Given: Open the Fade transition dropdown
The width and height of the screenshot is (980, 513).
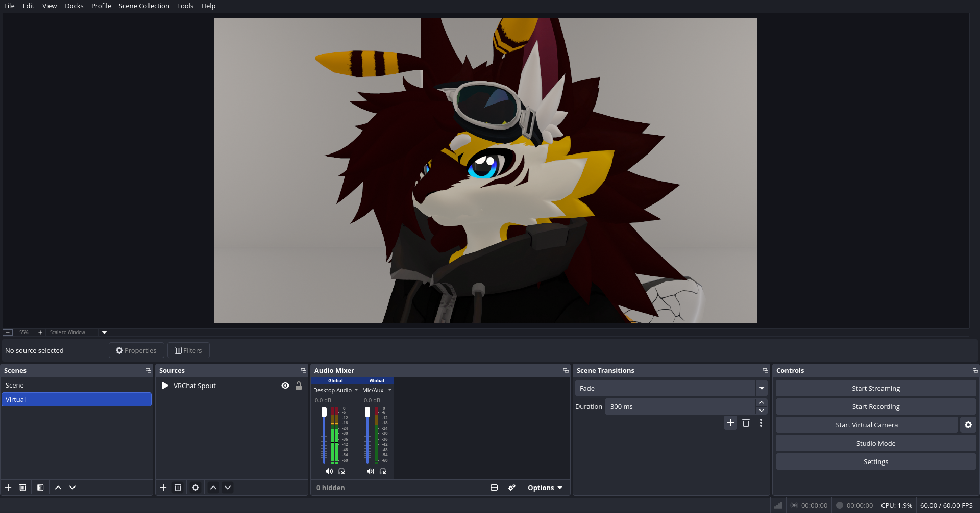Looking at the screenshot, I should [x=671, y=388].
